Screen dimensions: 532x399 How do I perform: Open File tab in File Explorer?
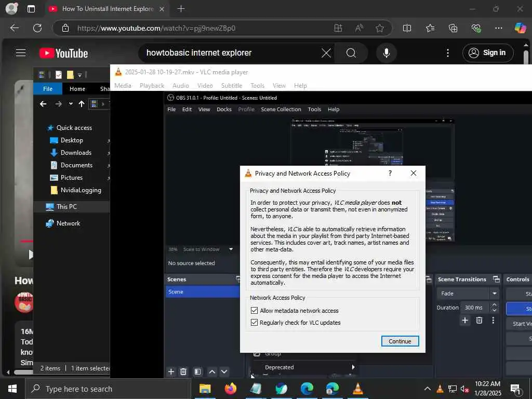48,89
